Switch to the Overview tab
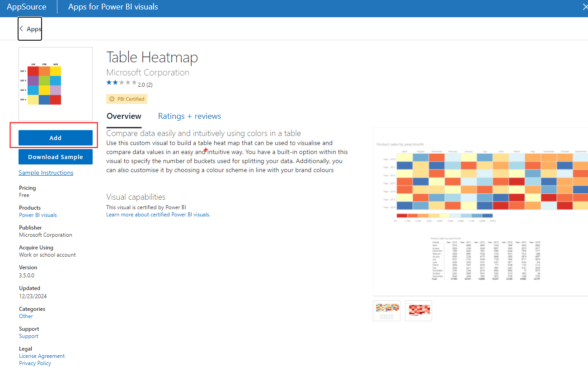 124,116
